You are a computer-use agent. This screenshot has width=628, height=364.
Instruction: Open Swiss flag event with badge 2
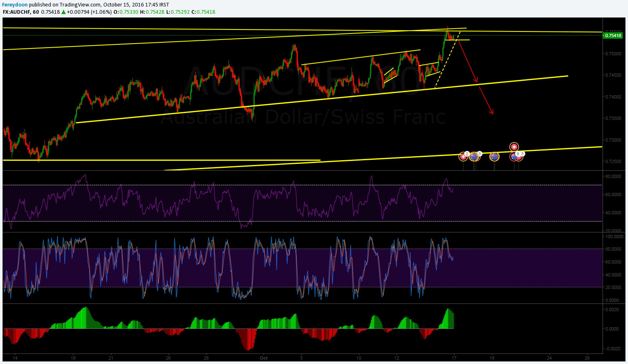point(463,157)
